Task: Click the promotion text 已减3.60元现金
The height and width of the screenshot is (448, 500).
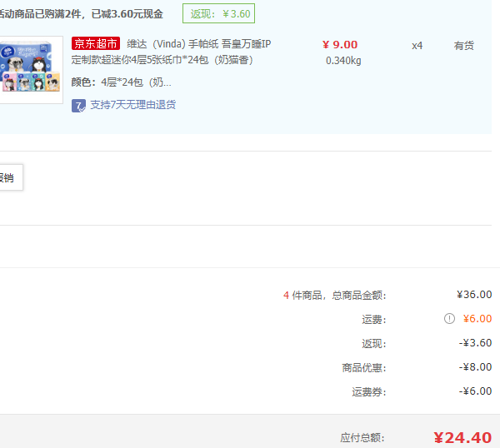Action: pos(127,14)
